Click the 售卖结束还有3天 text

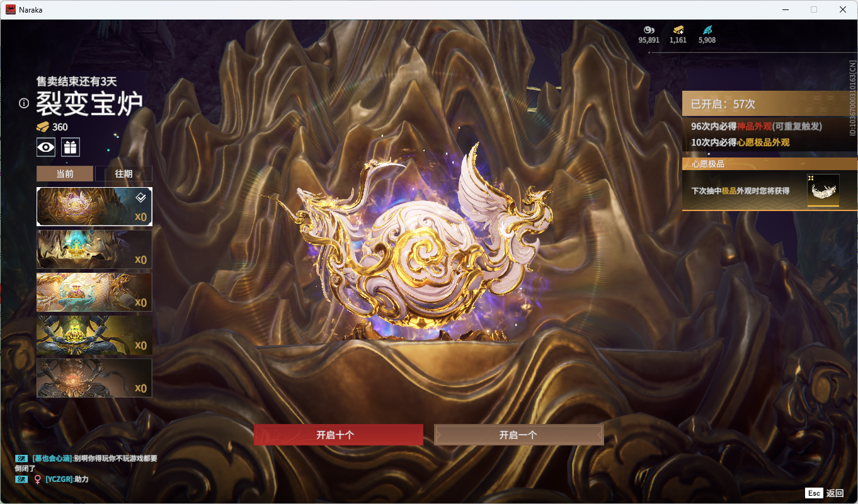click(77, 81)
